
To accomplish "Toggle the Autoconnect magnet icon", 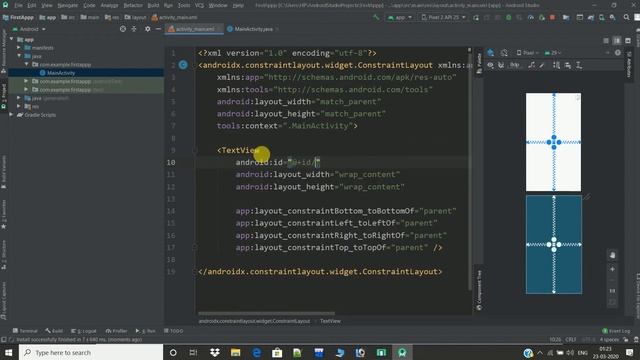I will 501,65.
